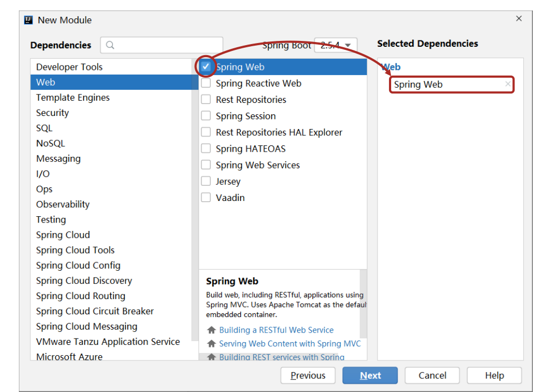Open Building REST services with Spring link
This screenshot has width=536, height=392.
tap(282, 357)
